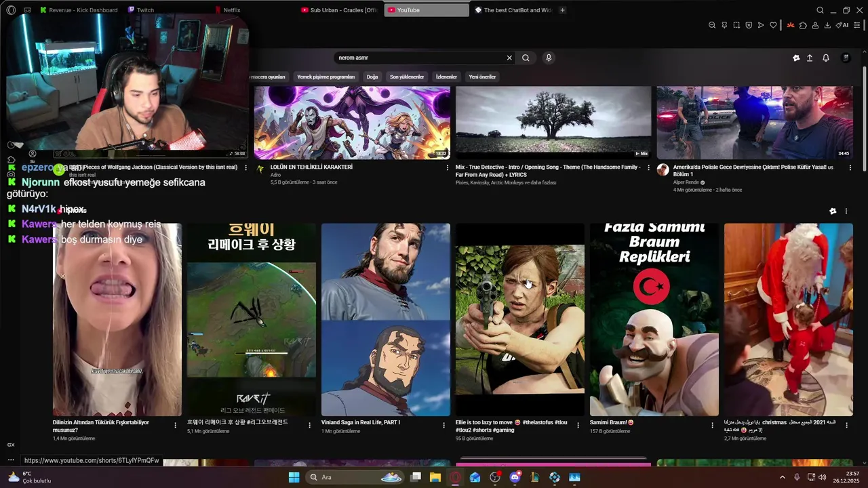Open options for Samimi Braum short

click(x=712, y=426)
